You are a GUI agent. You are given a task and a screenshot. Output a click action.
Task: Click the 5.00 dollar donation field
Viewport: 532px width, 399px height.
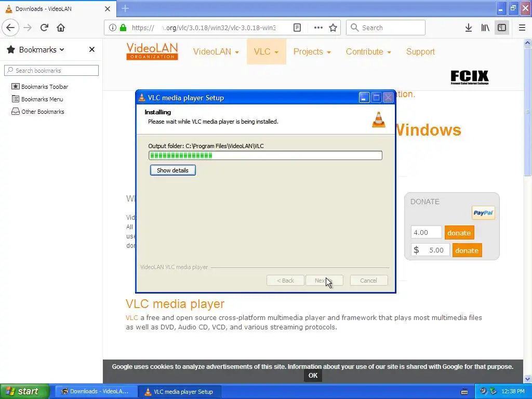(430, 250)
